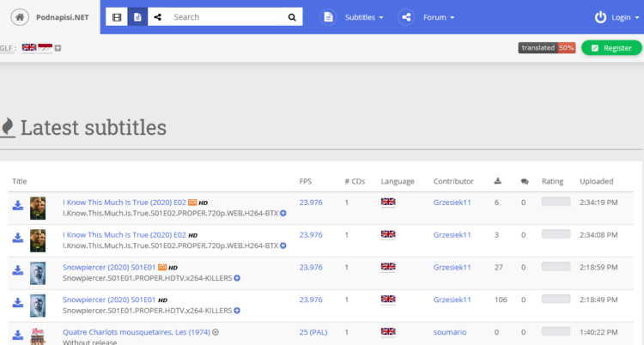
Task: Expand releases plus icon in first row
Action: [x=283, y=213]
